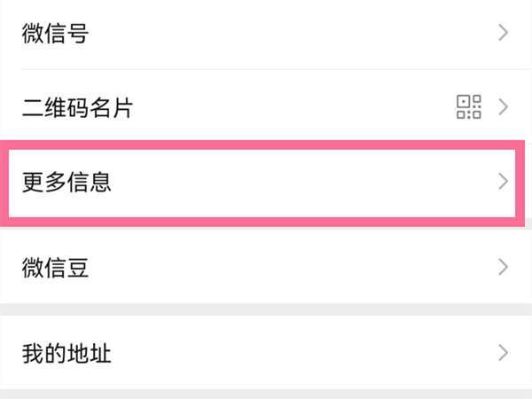Open the 我的地址 text entry
The width and height of the screenshot is (532, 399).
pos(66,354)
